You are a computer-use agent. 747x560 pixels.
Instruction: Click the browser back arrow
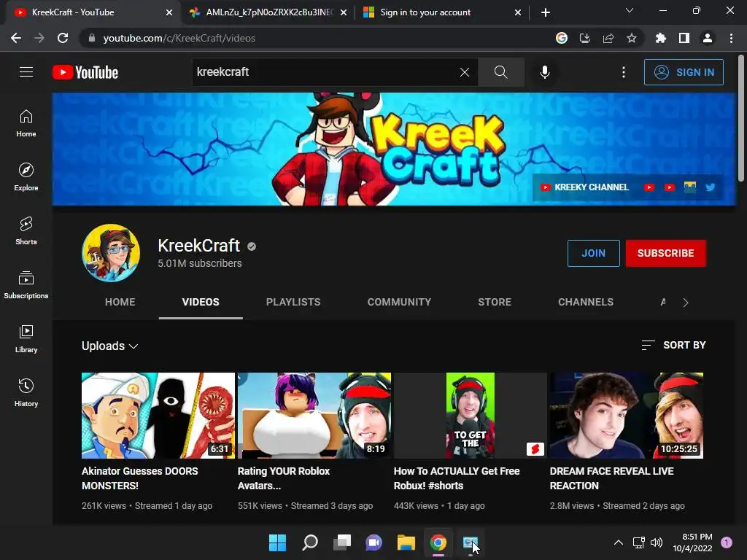[x=16, y=38]
